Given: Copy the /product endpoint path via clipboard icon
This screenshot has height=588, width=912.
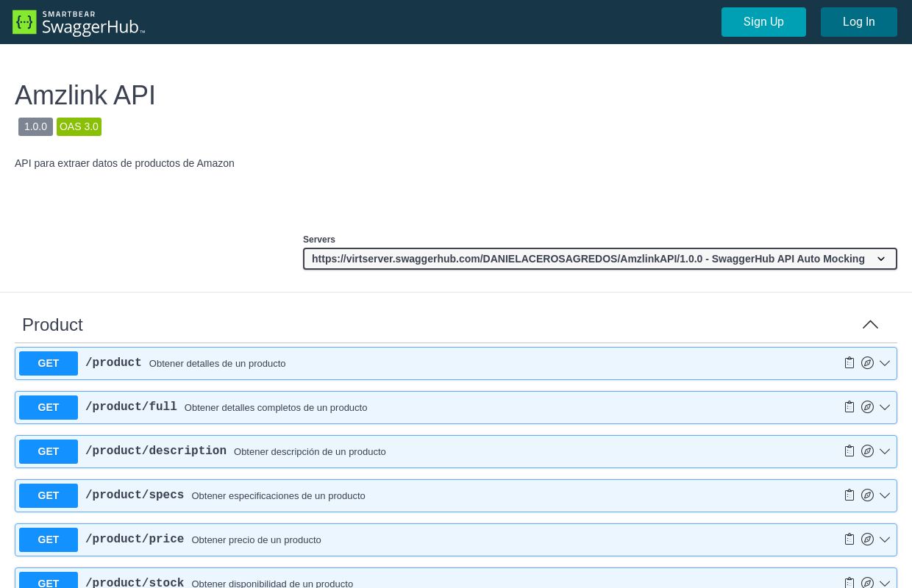Looking at the screenshot, I should point(849,363).
